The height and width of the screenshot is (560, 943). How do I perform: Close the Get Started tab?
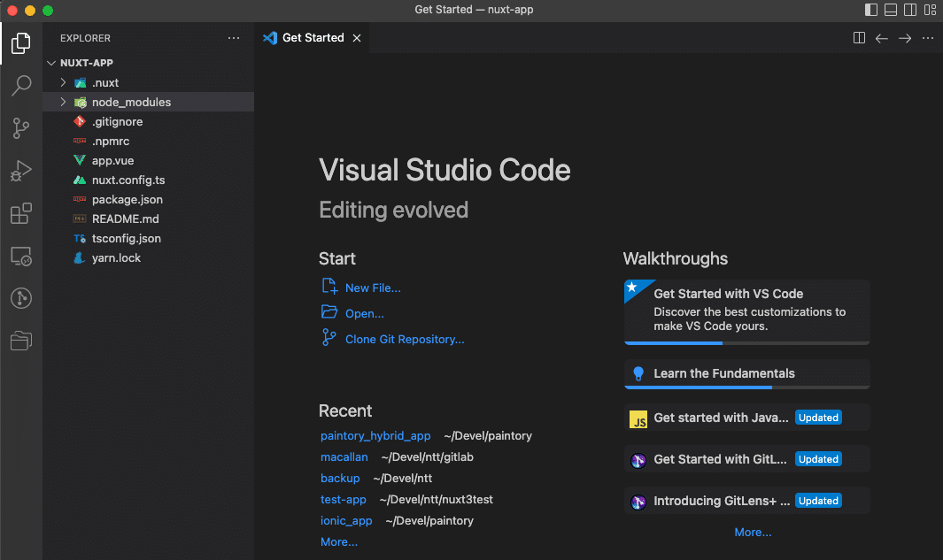[357, 38]
